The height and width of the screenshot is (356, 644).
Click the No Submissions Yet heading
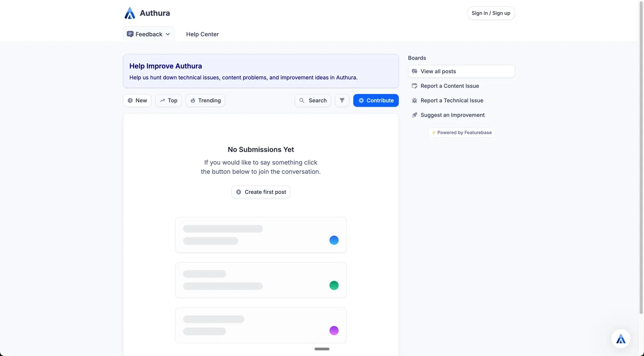(x=261, y=150)
